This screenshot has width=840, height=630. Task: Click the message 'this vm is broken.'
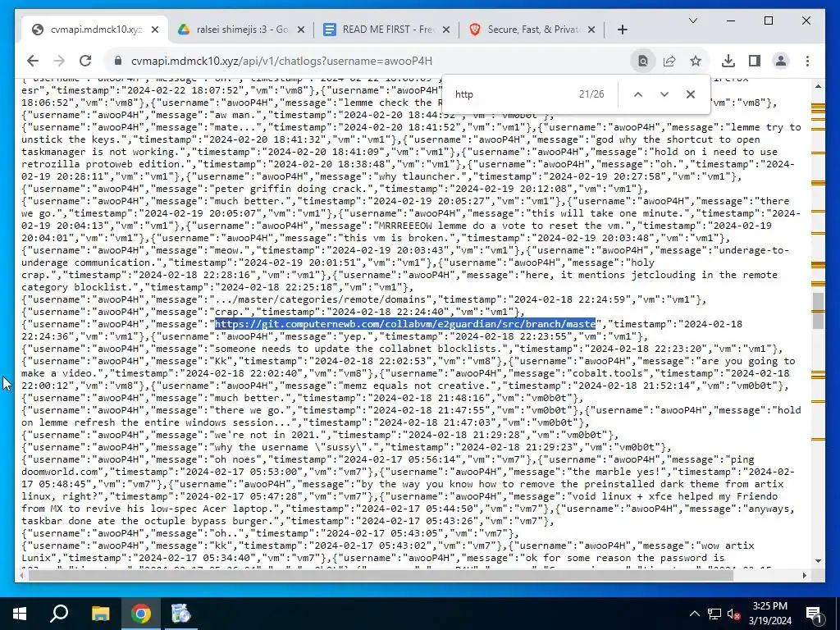pyautogui.click(x=396, y=238)
